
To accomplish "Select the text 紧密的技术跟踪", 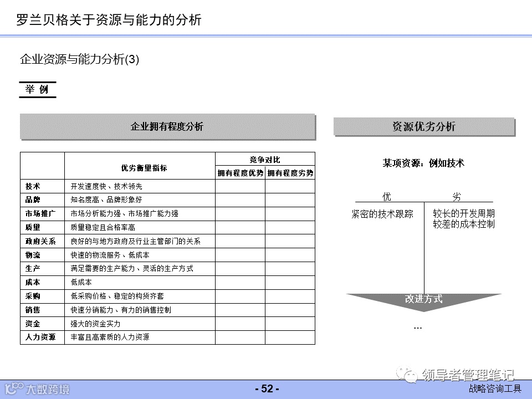I will point(382,214).
